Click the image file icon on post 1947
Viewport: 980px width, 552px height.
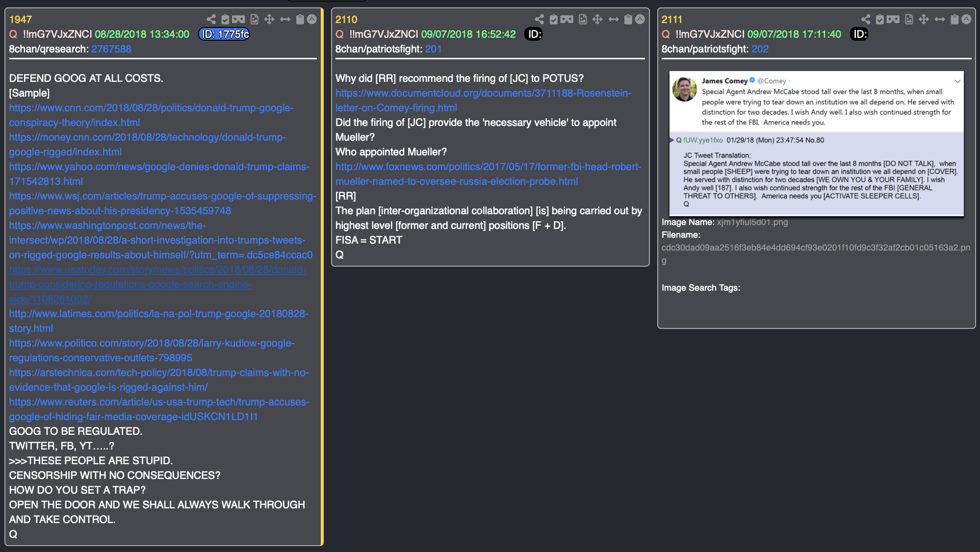[x=255, y=19]
